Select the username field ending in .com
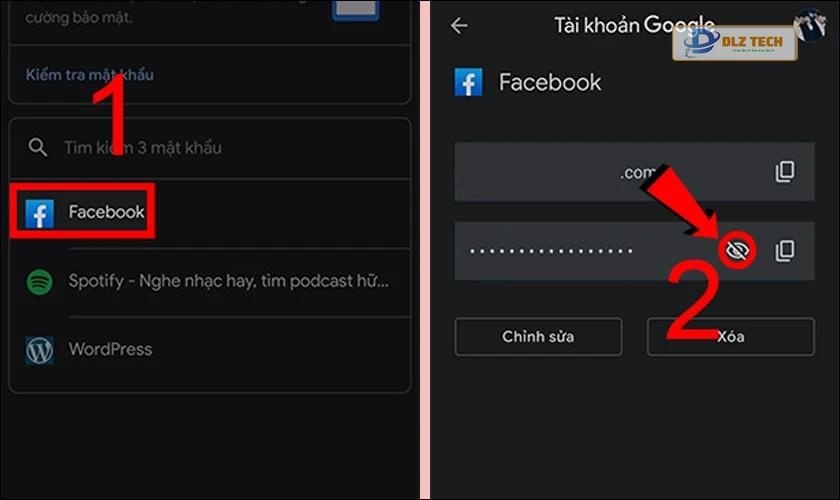This screenshot has width=840, height=500. (x=635, y=171)
